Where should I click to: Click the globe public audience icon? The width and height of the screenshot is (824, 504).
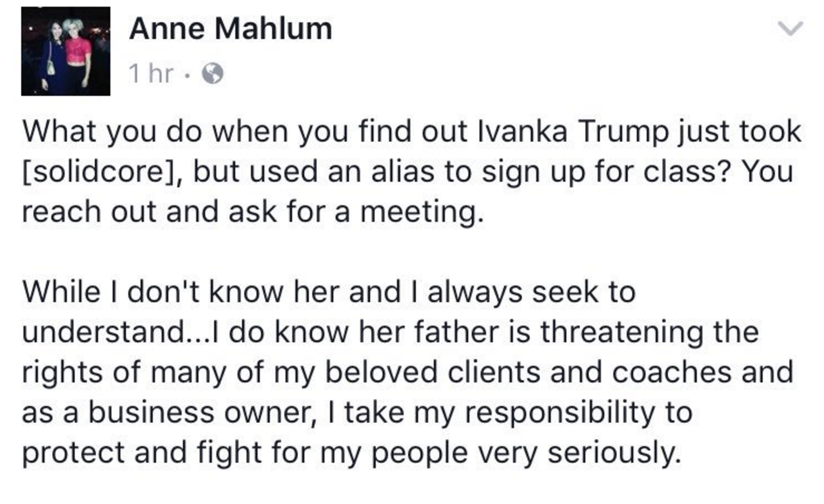212,73
